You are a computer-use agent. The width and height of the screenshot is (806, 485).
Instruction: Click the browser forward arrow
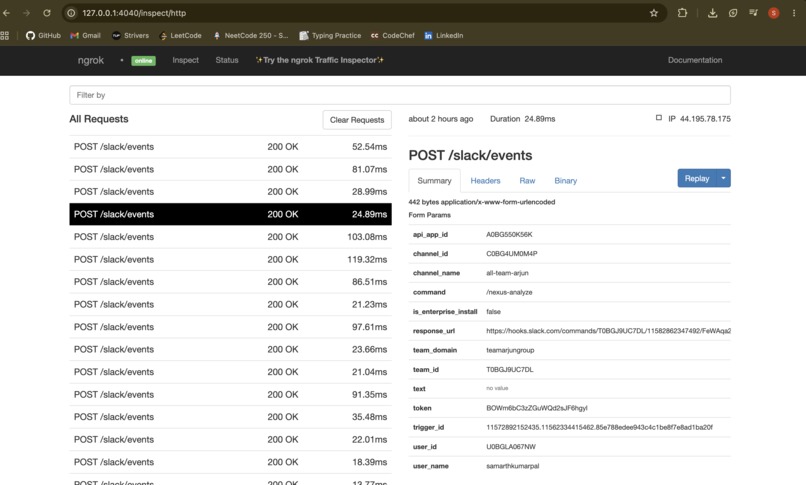[26, 13]
